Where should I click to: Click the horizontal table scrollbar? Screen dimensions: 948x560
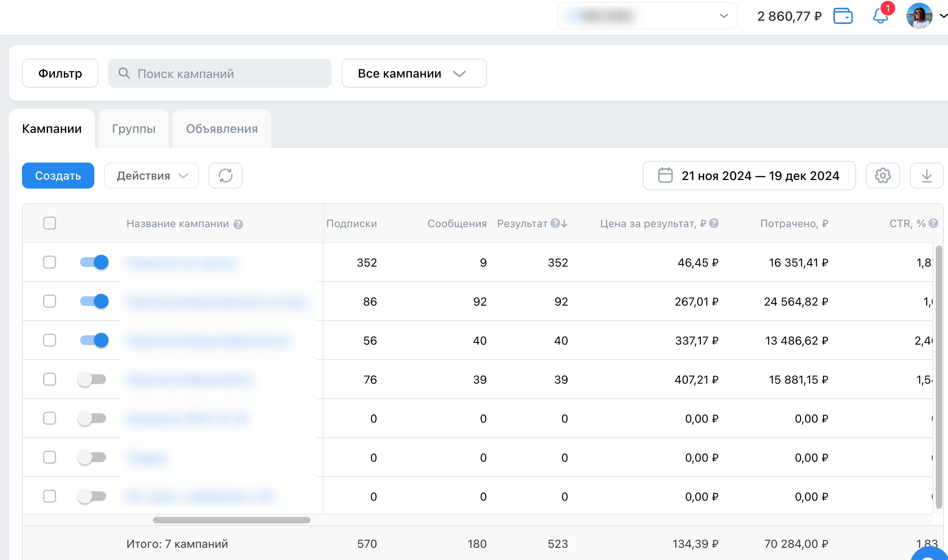[231, 520]
